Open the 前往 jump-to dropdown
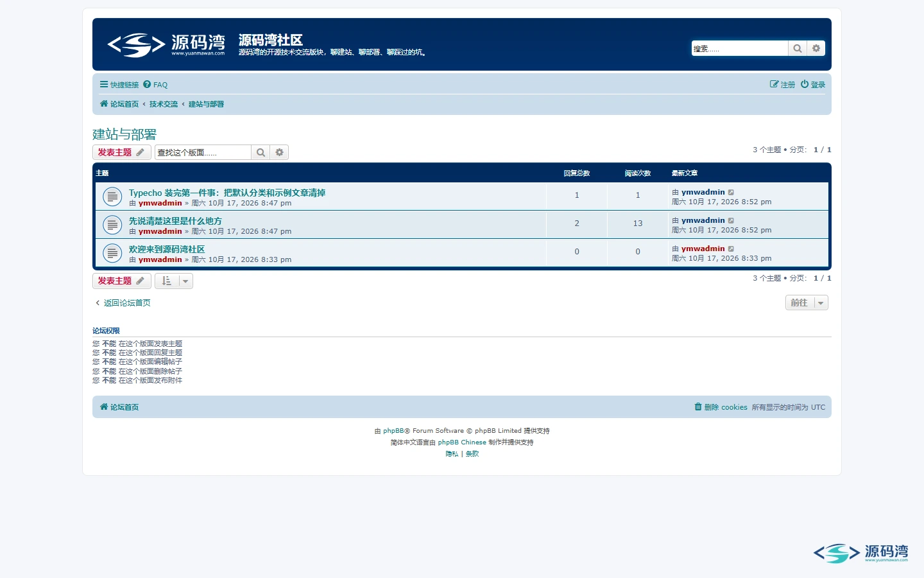The image size is (924, 578). (807, 302)
